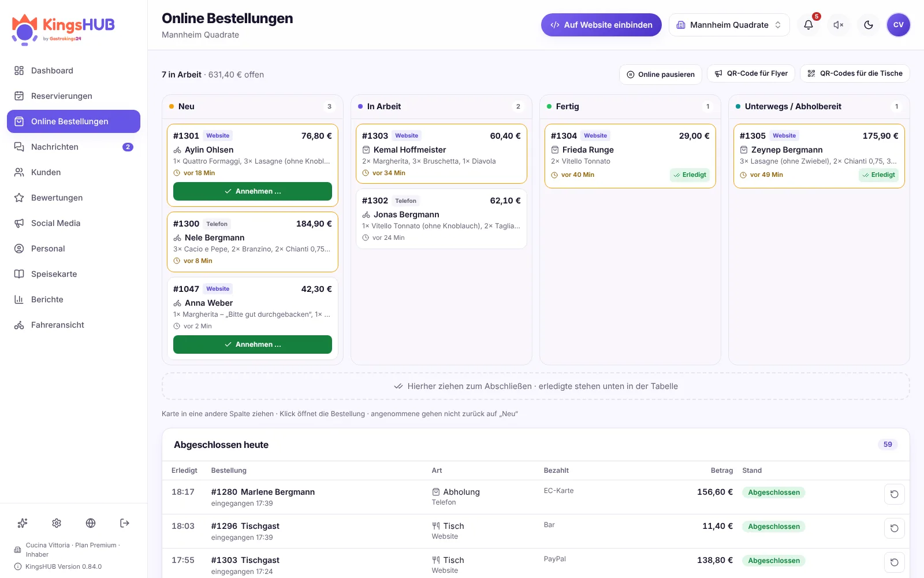Log out via the exit icon
Viewport: 924px width, 578px height.
coord(125,523)
